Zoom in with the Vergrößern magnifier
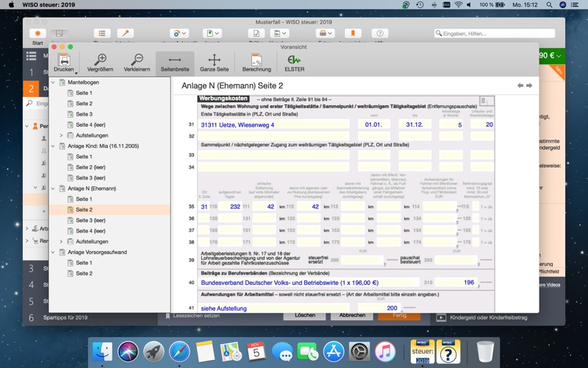This screenshot has height=368, width=588. point(100,60)
